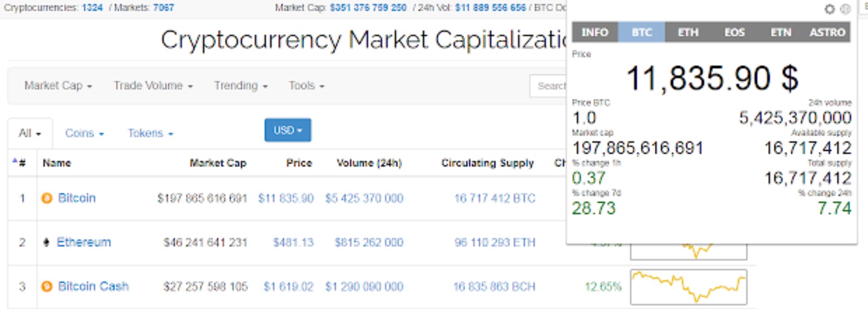The width and height of the screenshot is (868, 309).
Task: Open the Trade Volume dropdown
Action: coord(153,86)
